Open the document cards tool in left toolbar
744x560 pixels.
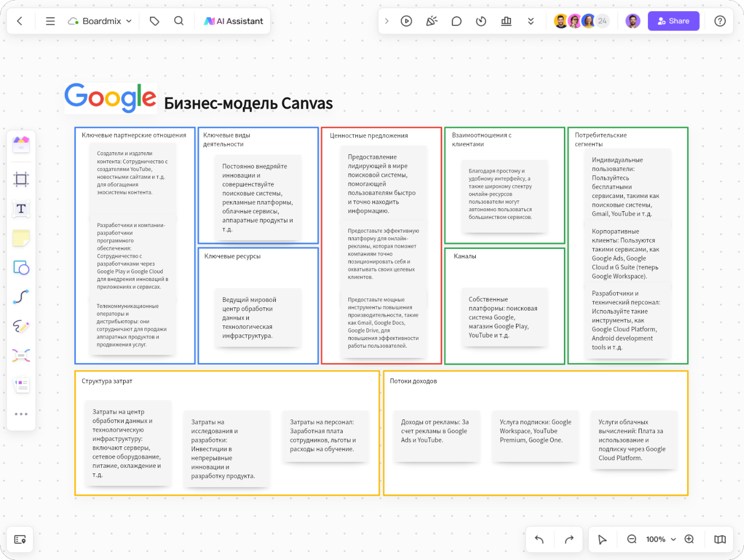pos(21,385)
